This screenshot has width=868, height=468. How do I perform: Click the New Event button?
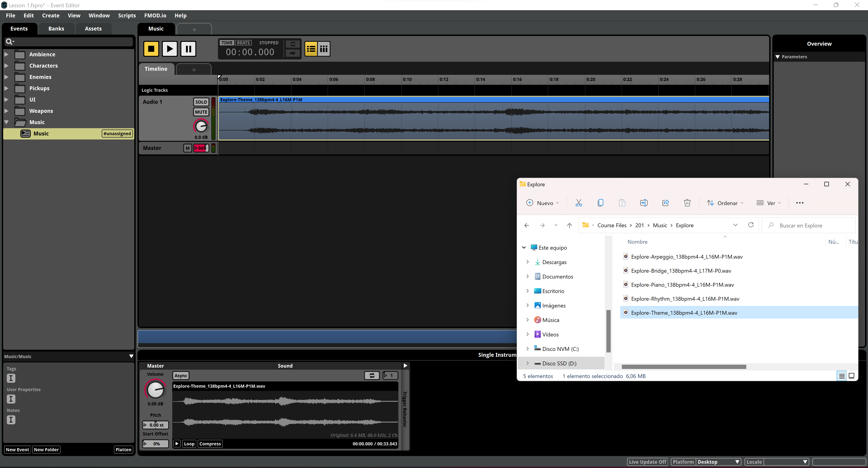pyautogui.click(x=17, y=449)
